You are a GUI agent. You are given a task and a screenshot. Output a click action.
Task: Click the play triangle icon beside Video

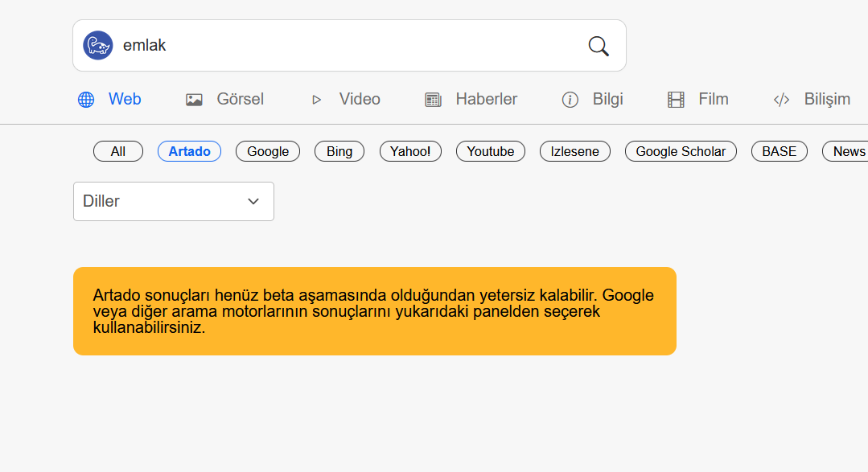(x=317, y=100)
